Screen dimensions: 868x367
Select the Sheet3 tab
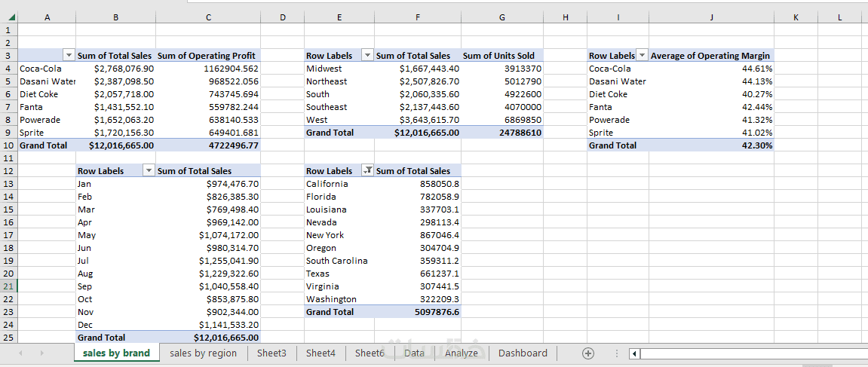[271, 353]
